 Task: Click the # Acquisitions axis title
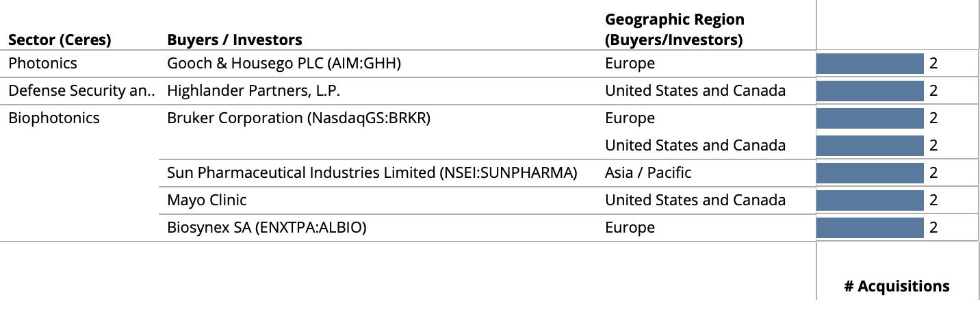[x=897, y=286]
